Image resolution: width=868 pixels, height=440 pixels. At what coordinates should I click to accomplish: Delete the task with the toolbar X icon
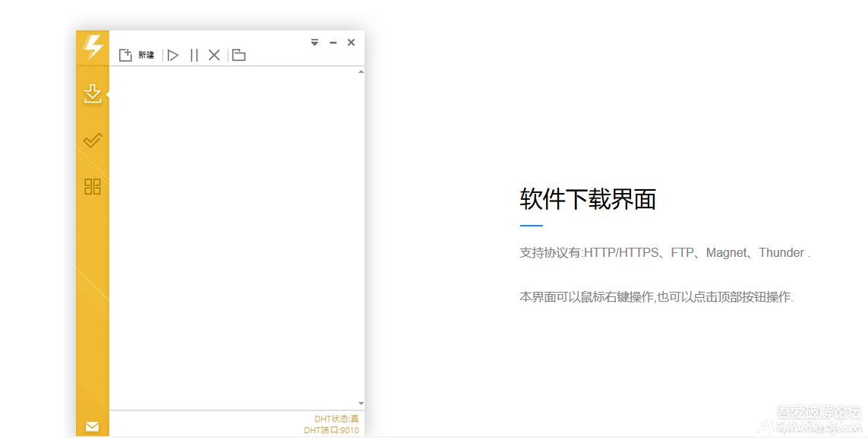click(x=214, y=55)
